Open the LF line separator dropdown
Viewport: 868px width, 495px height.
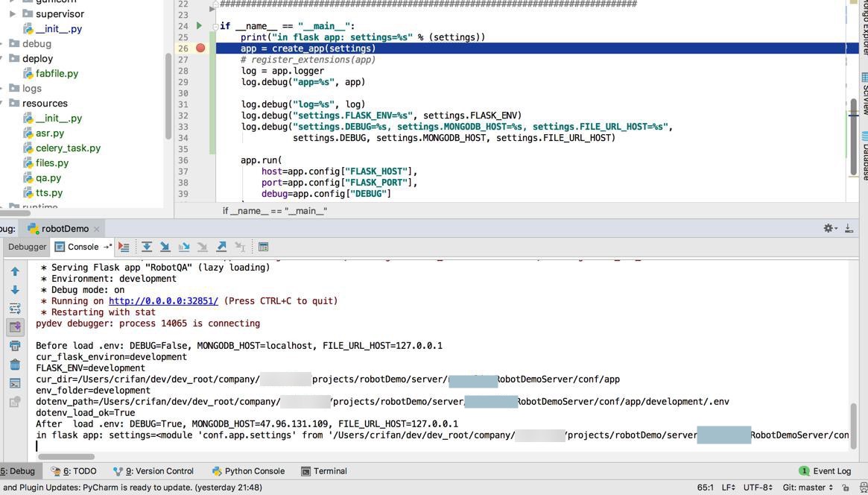point(729,488)
